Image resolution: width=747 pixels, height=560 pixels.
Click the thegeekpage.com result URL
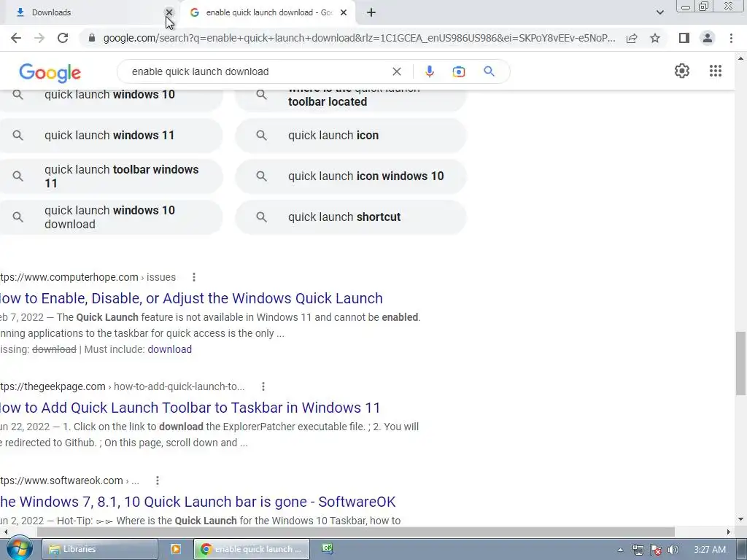[123, 386]
